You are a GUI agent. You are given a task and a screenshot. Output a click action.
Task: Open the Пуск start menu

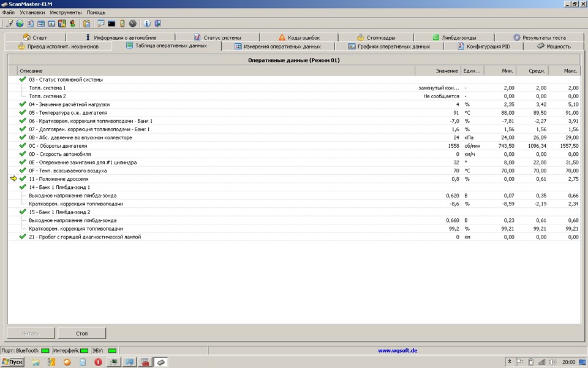pos(13,362)
